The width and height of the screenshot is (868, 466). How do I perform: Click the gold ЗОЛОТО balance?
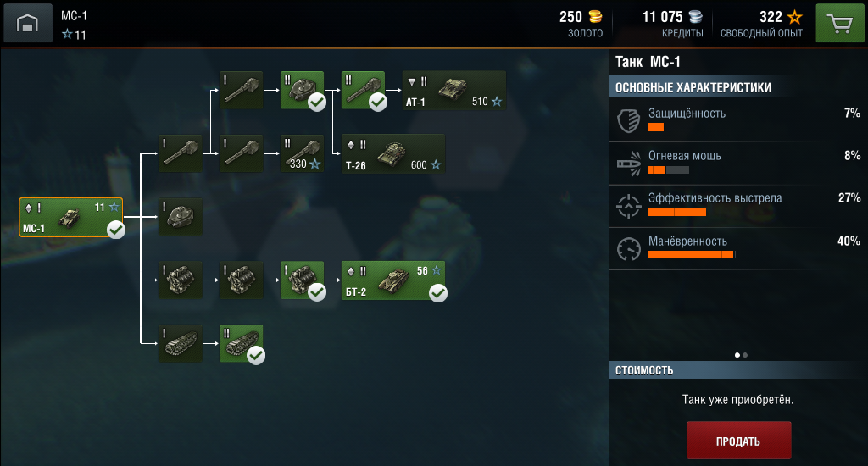click(x=581, y=24)
